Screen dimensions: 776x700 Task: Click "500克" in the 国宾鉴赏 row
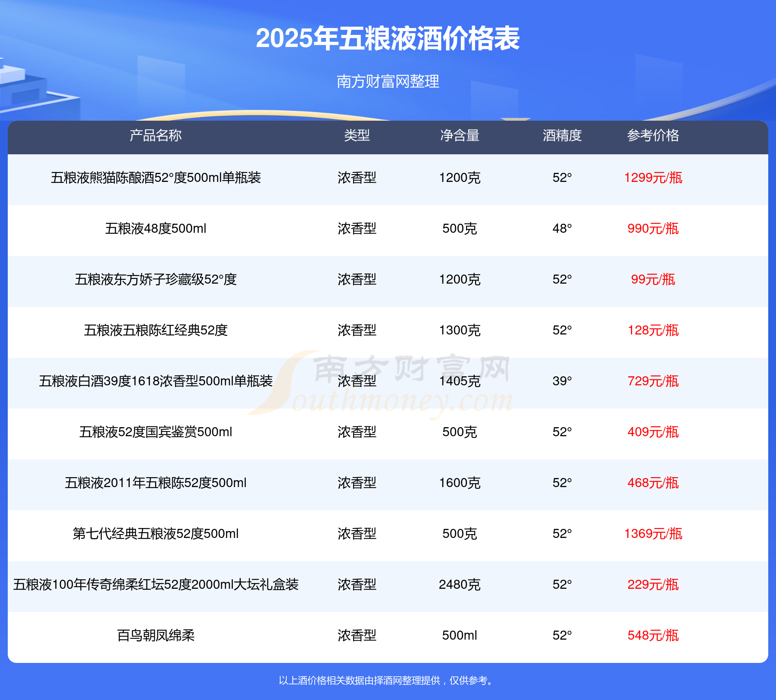(x=460, y=432)
